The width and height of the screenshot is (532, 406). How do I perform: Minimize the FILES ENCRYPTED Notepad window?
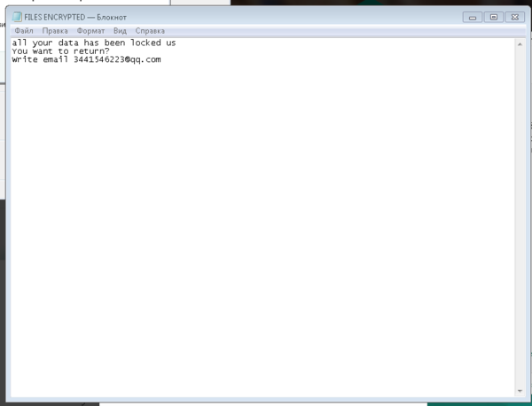473,18
